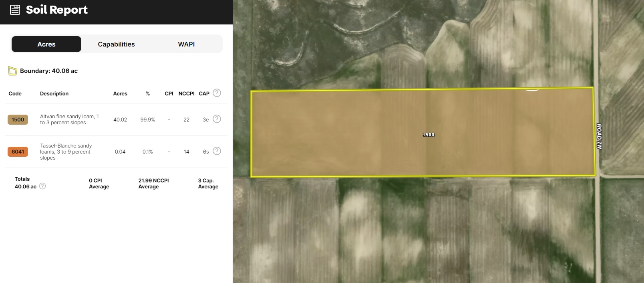The width and height of the screenshot is (644, 283).
Task: Open help icon beside CAP column header
Action: [217, 93]
